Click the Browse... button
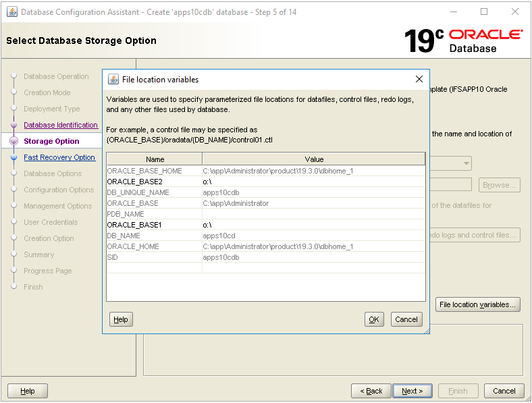The image size is (532, 403). 499,185
